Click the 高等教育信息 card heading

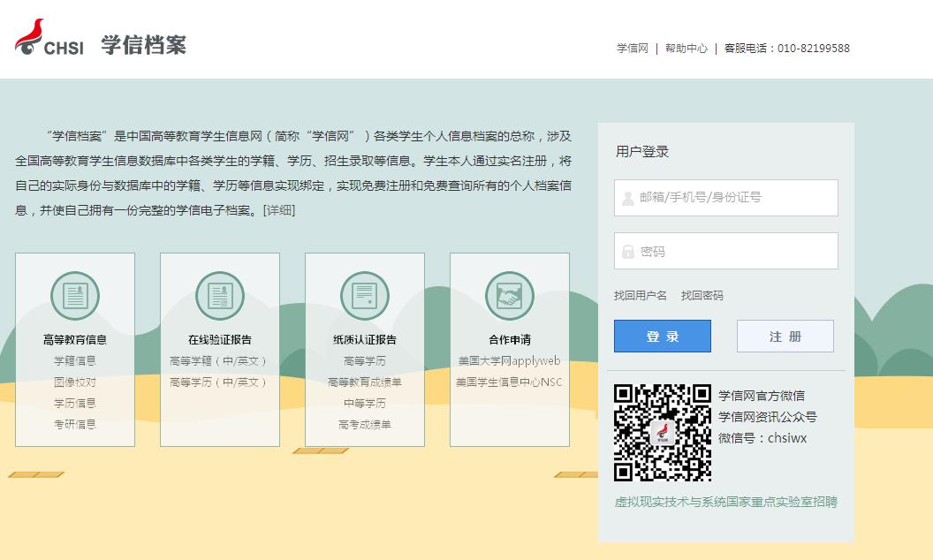click(75, 340)
